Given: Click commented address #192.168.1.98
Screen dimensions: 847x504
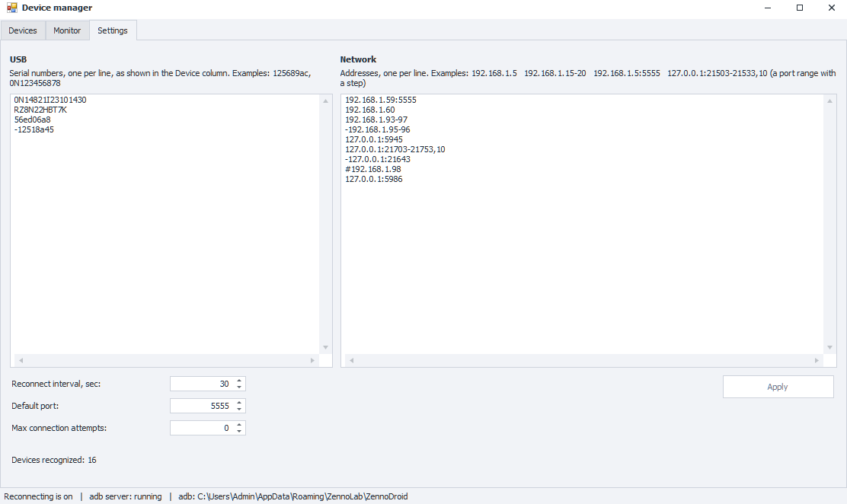Looking at the screenshot, I should click(x=373, y=169).
